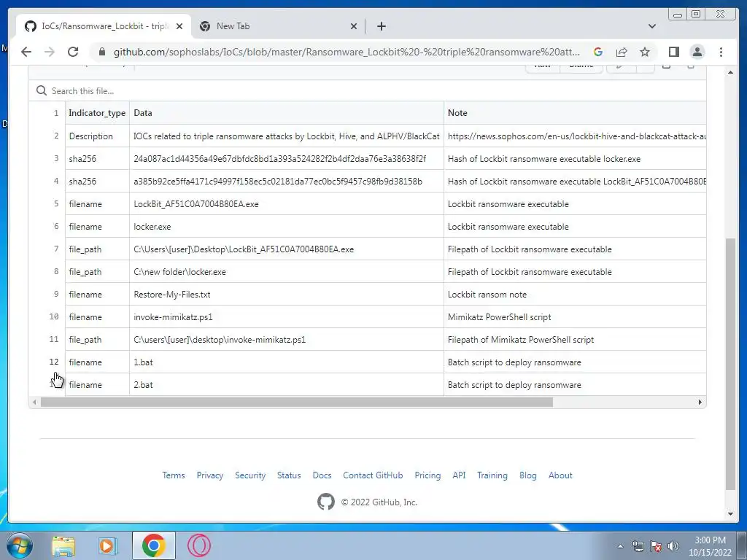Screen dimensions: 747x560
Task: Open Windows Media Player from taskbar
Action: pyautogui.click(x=108, y=545)
